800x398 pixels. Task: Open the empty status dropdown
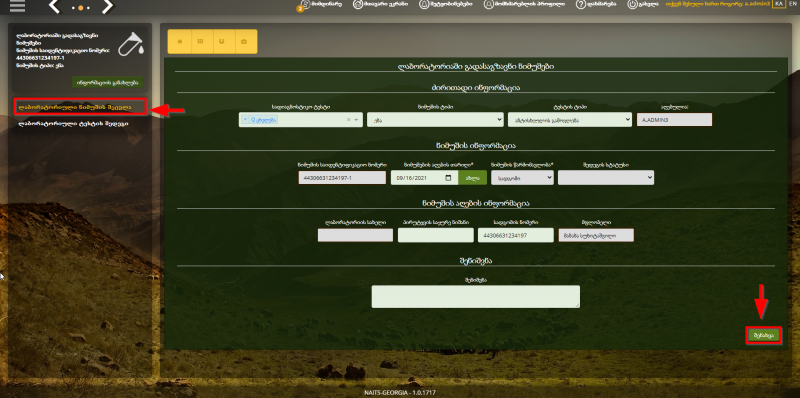pos(606,178)
